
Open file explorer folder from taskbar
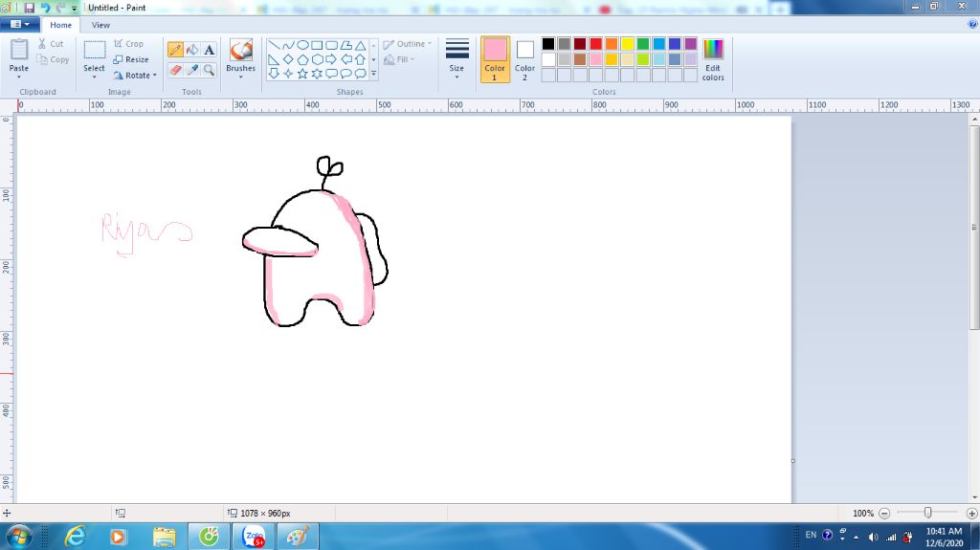click(x=165, y=537)
